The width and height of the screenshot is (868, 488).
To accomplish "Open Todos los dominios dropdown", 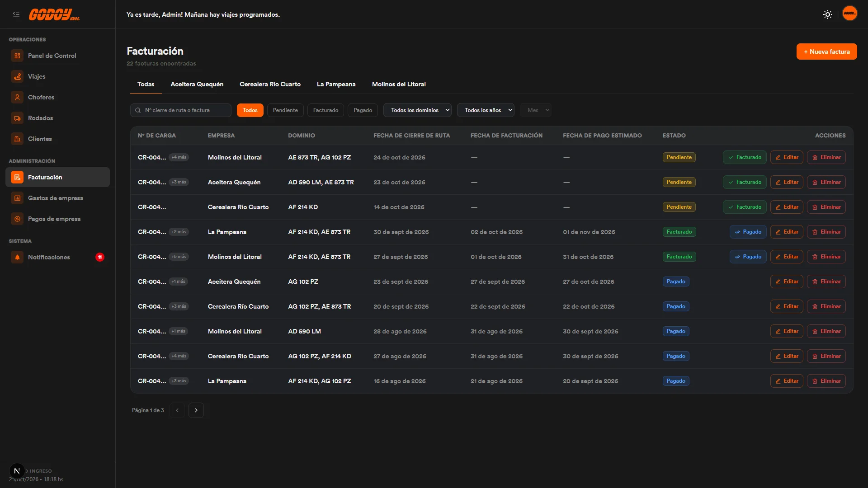I will [x=417, y=110].
